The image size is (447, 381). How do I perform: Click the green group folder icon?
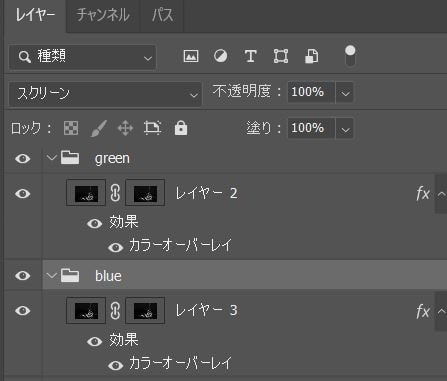tap(70, 157)
